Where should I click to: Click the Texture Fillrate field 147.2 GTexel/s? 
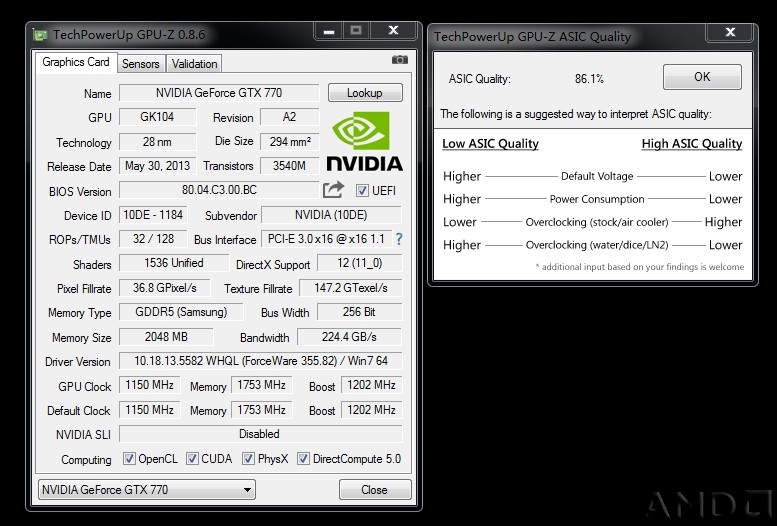tap(350, 288)
